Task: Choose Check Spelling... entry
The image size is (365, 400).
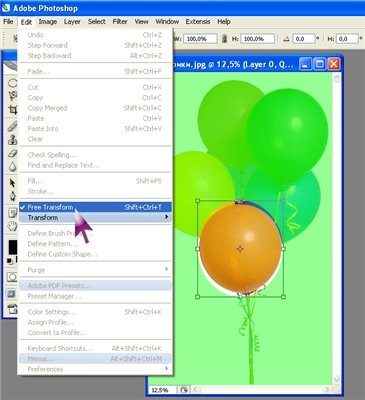Action: click(95, 155)
